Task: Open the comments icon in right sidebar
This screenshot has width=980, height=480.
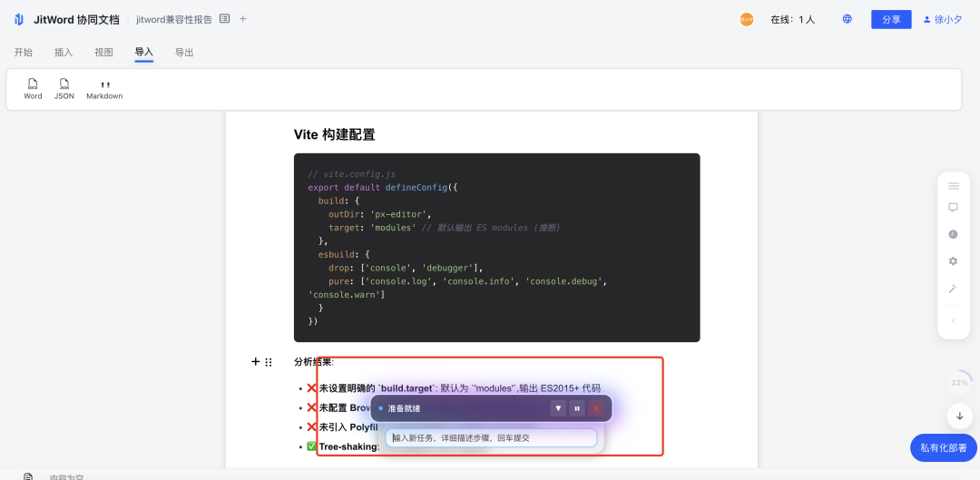Action: tap(953, 207)
